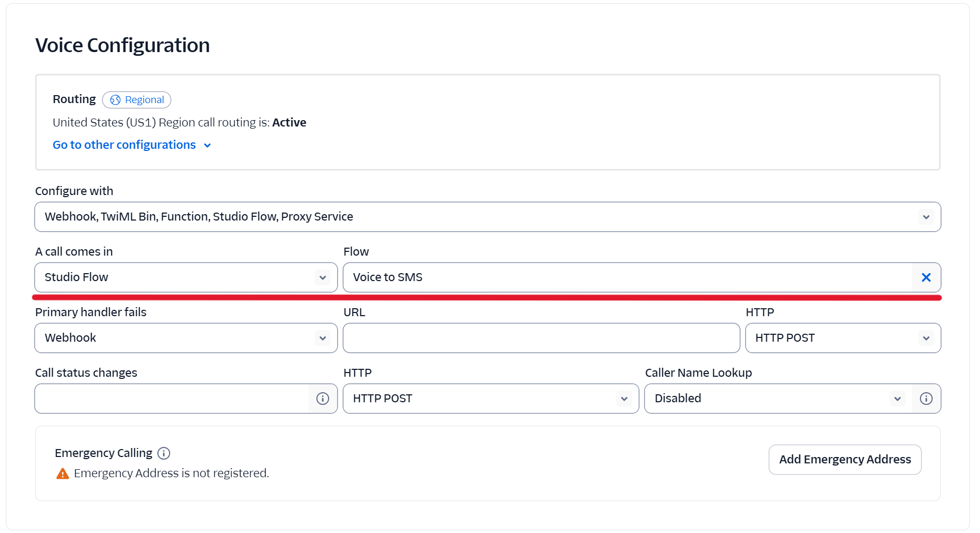
Task: Click the Call status changes input field
Action: click(172, 399)
